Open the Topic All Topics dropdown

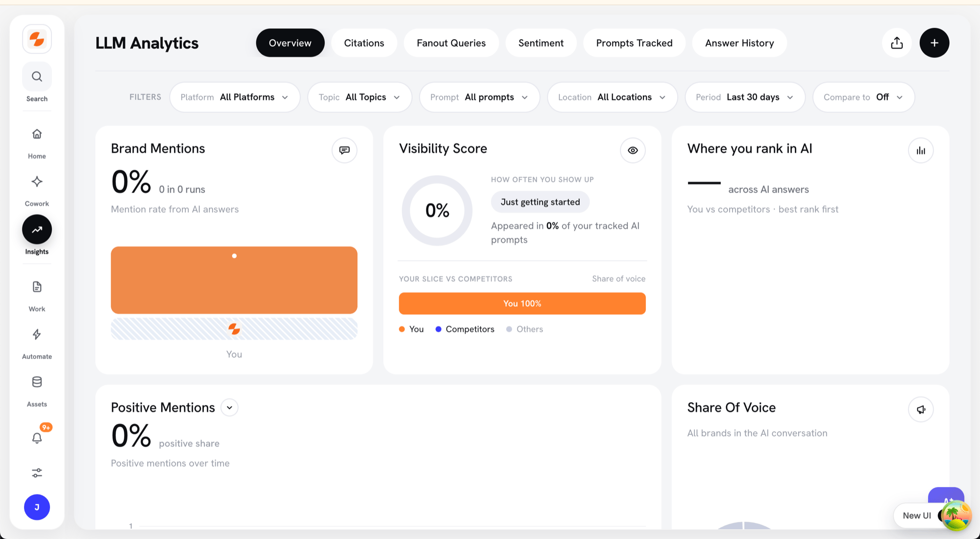pyautogui.click(x=360, y=97)
